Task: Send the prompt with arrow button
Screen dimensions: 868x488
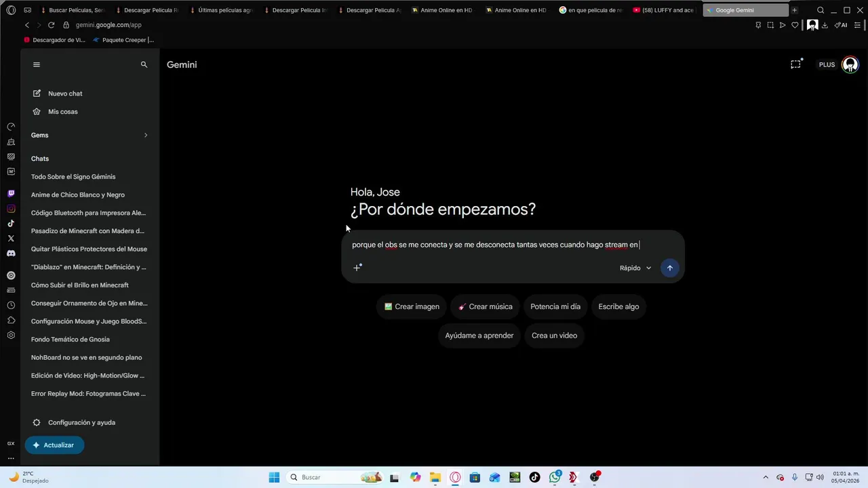Action: point(669,268)
